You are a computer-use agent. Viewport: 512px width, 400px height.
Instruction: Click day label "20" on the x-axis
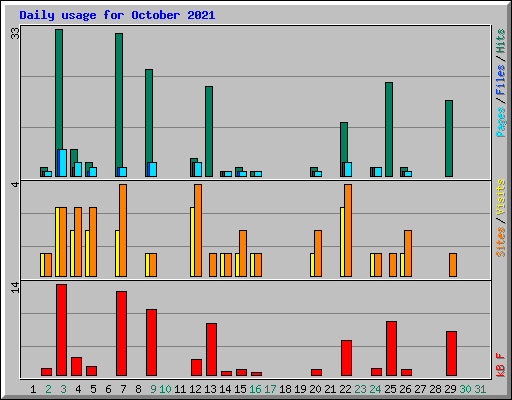click(315, 389)
